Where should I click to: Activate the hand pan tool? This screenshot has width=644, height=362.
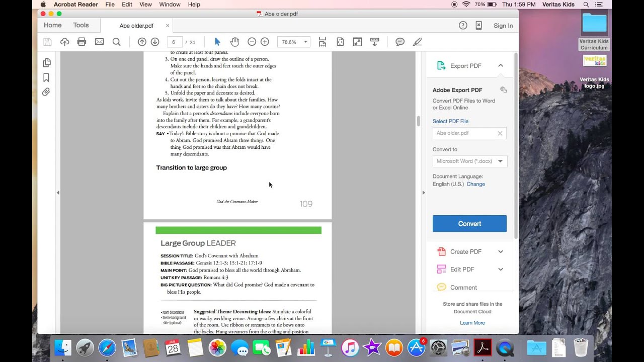coord(234,42)
